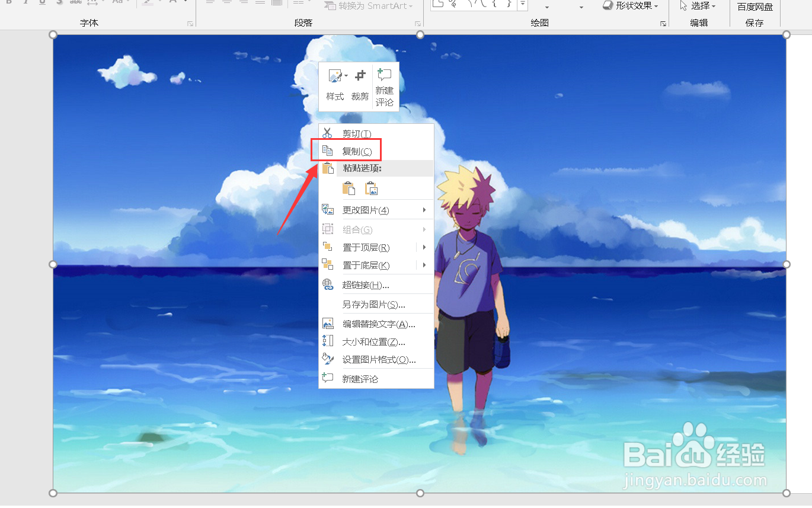The image size is (812, 508).
Task: Choose Bring to Front (置于顶层)
Action: [x=367, y=247]
